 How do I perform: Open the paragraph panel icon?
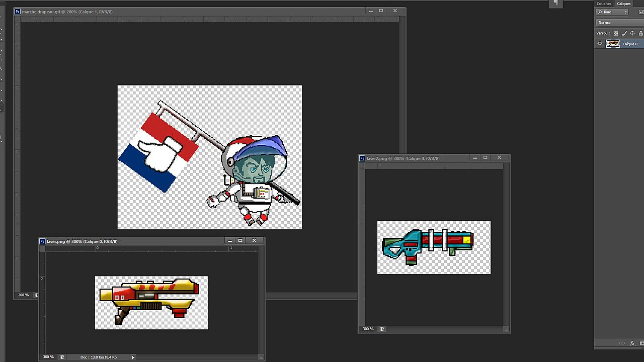pos(556,3)
